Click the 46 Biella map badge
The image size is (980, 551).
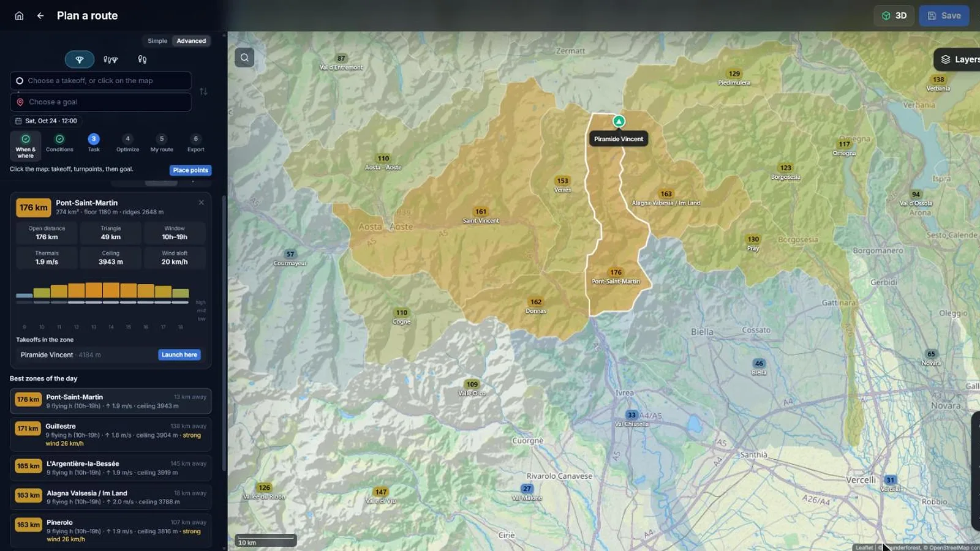pyautogui.click(x=759, y=363)
